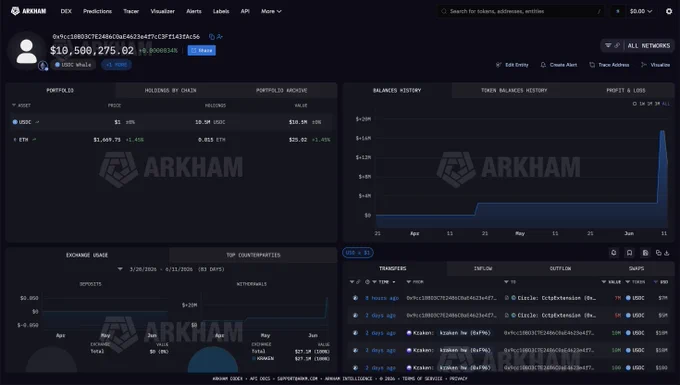Viewport: 680px width, 385px height.
Task: Expand the $0.00 wallet dropdown
Action: tap(641, 11)
